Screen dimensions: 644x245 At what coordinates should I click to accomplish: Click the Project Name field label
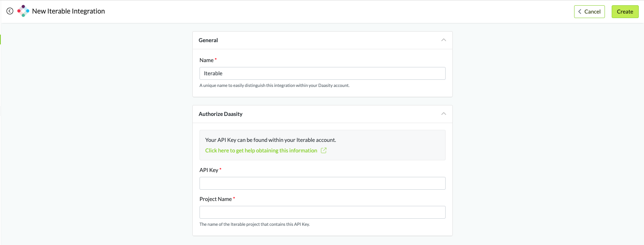pyautogui.click(x=215, y=199)
